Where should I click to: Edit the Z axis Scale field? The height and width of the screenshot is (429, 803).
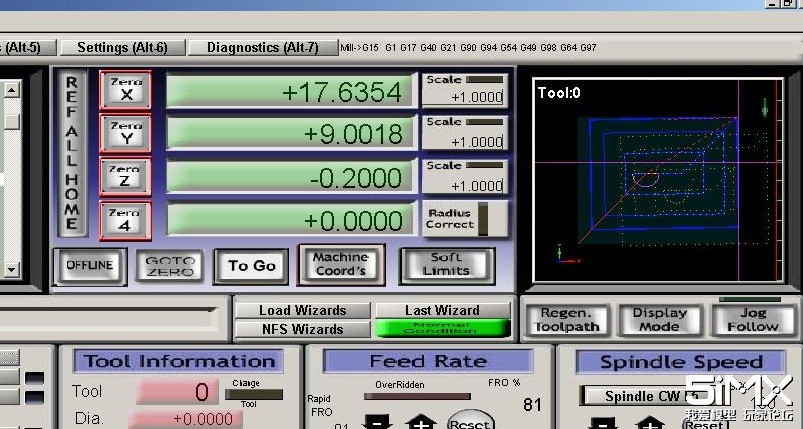(465, 185)
